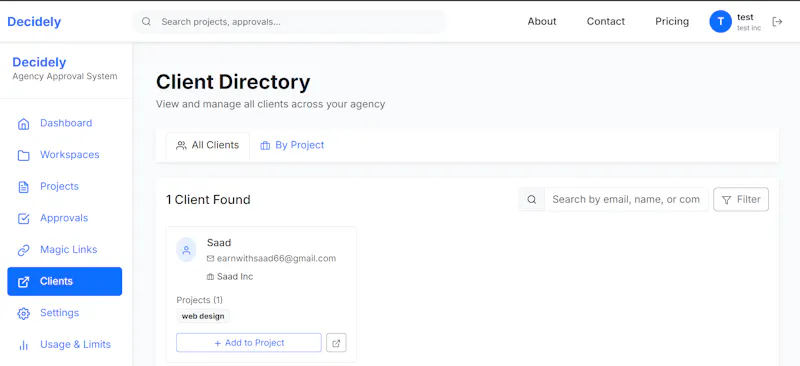Open Projects in the sidebar

[x=65, y=187]
